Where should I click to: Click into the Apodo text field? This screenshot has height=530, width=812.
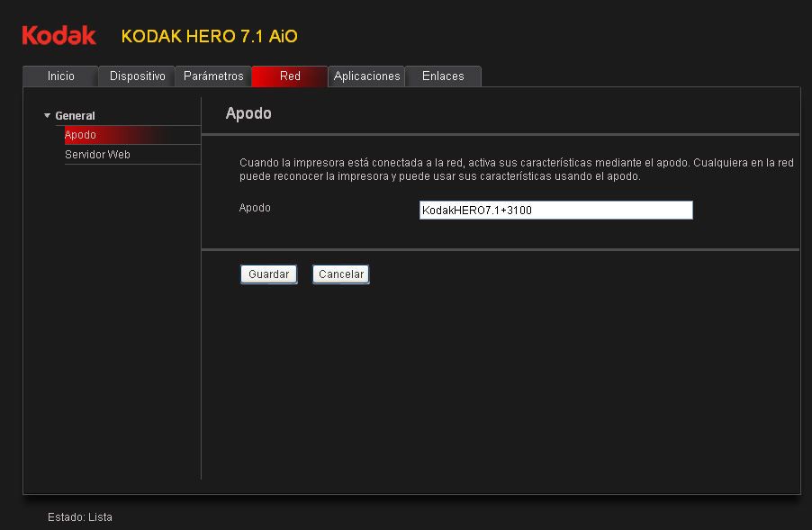pos(556,211)
